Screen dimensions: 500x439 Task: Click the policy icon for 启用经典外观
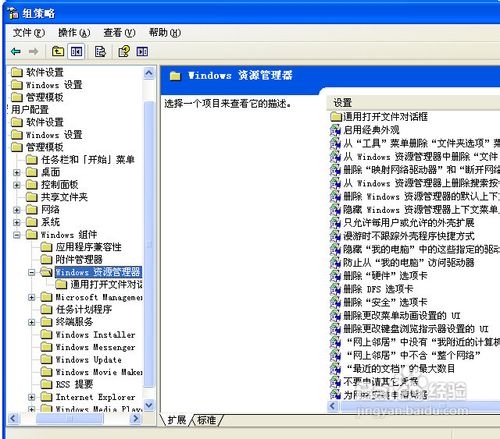[x=335, y=130]
